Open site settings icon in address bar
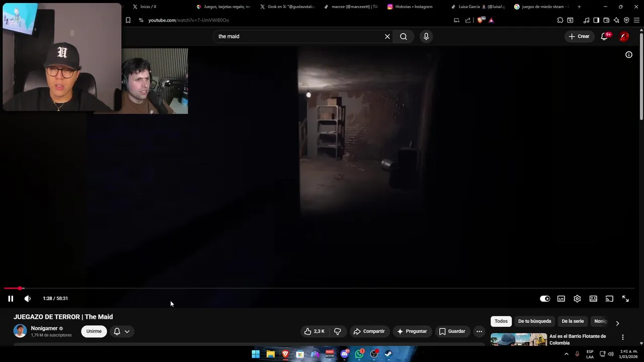 [141, 20]
